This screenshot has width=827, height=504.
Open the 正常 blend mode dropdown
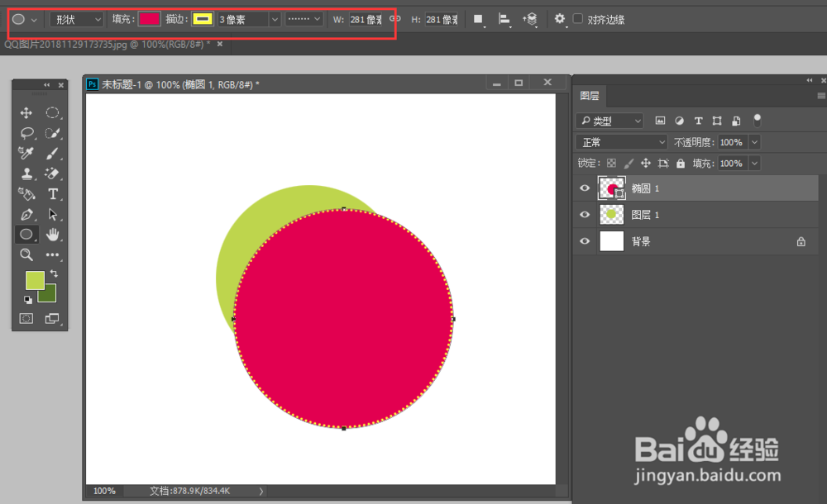(622, 142)
